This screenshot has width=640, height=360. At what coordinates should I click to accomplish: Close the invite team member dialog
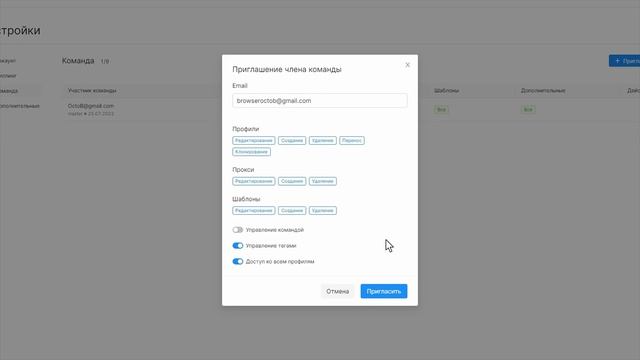coord(407,65)
